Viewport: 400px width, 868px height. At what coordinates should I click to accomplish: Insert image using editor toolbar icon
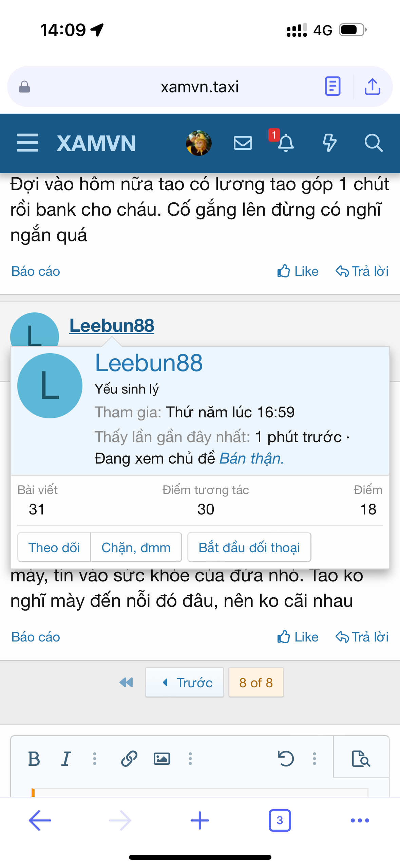162,758
